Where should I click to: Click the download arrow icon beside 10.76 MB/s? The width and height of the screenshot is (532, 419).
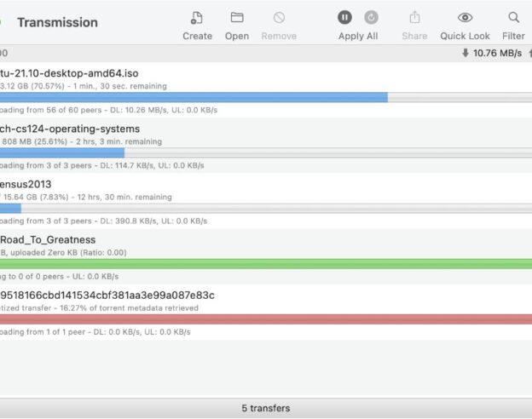tap(465, 53)
